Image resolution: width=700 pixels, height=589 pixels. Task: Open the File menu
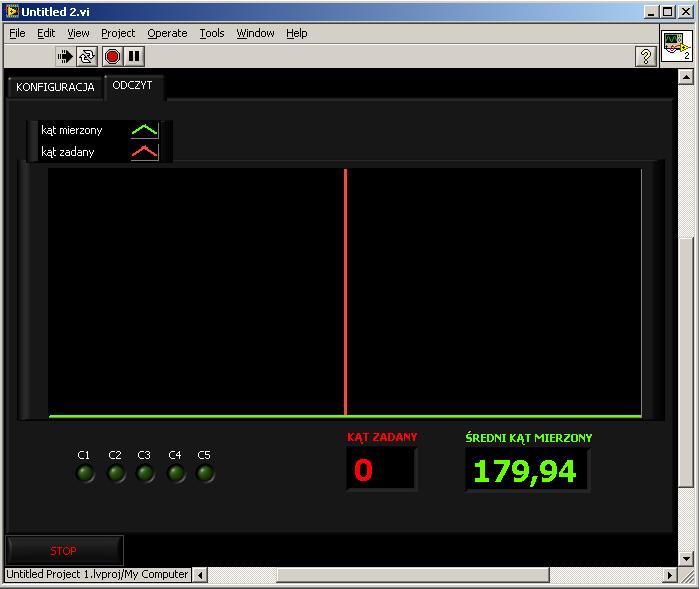17,33
